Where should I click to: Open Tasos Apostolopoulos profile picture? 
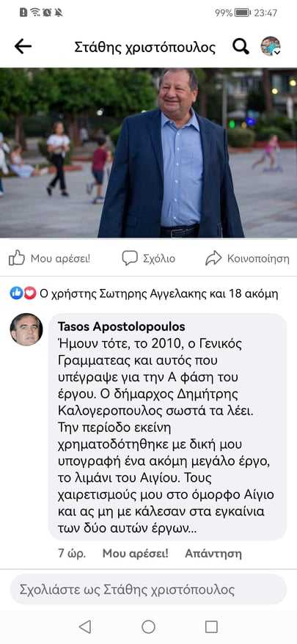tap(26, 329)
